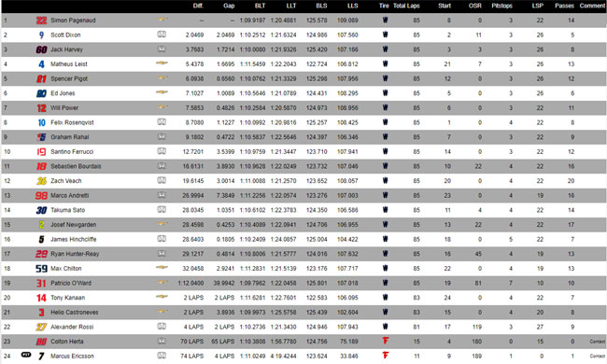Screen dimensions: 607x364
Task: Select Ryan Hunter-Reay's row name
Action: tap(75, 254)
